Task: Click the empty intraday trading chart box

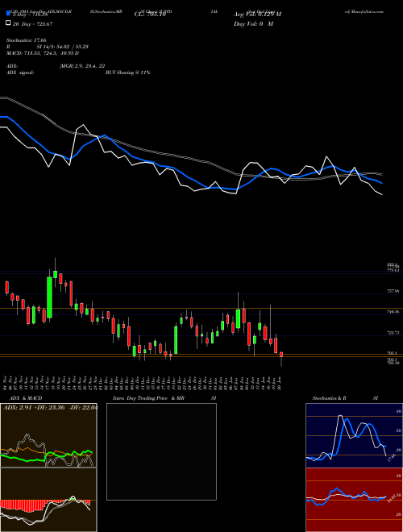Action: click(x=161, y=451)
